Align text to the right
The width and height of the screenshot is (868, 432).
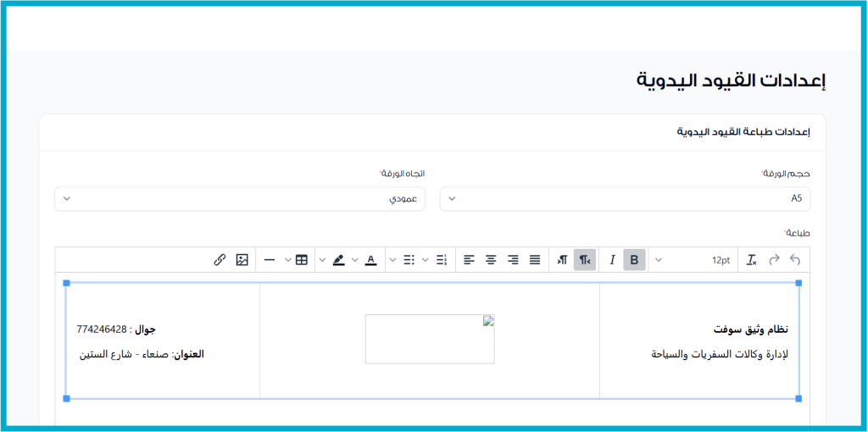click(513, 260)
